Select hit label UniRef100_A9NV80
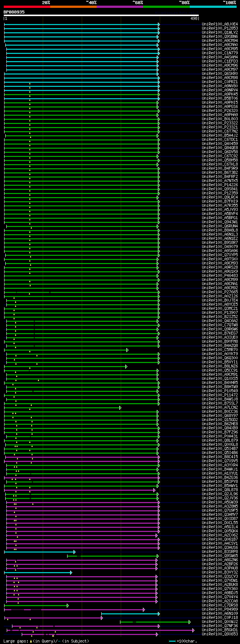 point(220,86)
